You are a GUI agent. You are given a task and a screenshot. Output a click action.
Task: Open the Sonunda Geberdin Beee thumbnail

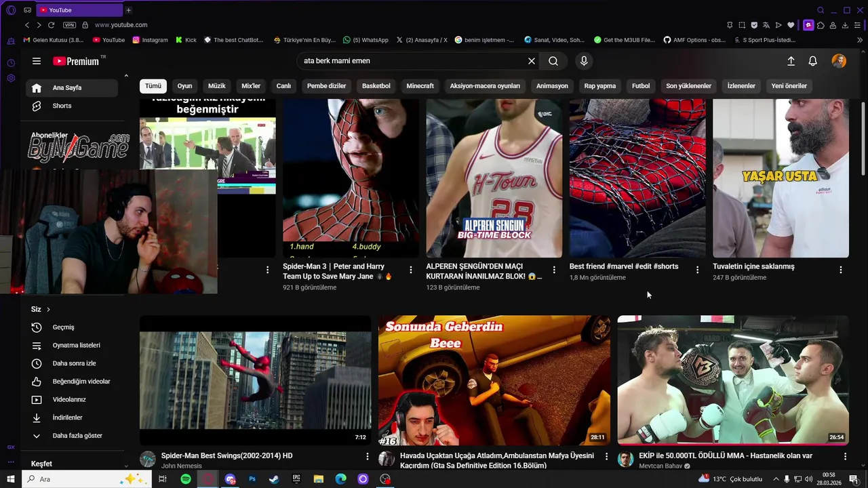pos(494,380)
